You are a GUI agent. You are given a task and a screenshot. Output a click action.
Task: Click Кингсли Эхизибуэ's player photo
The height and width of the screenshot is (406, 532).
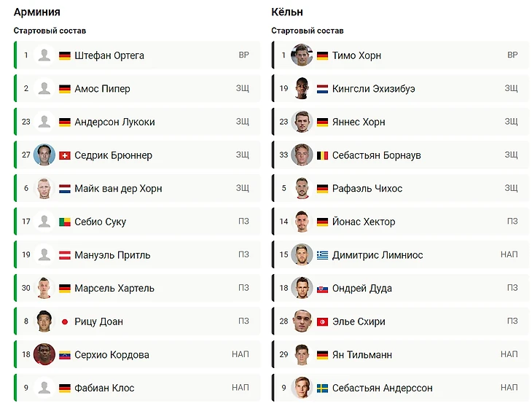click(x=302, y=88)
